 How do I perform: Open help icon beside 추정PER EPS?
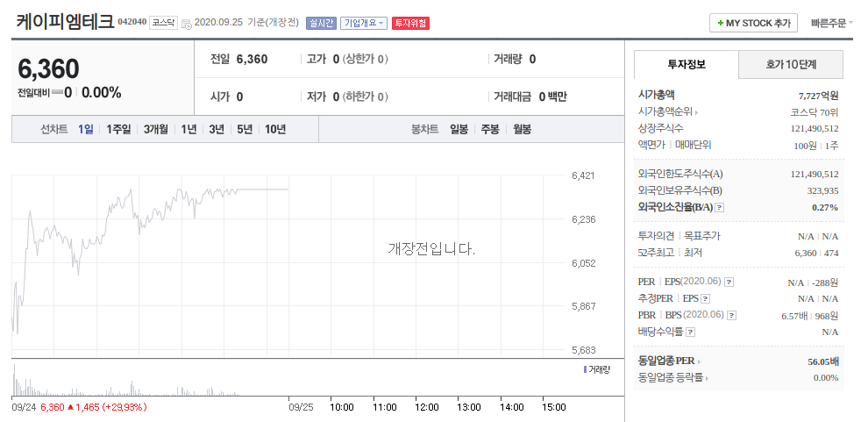click(x=705, y=299)
